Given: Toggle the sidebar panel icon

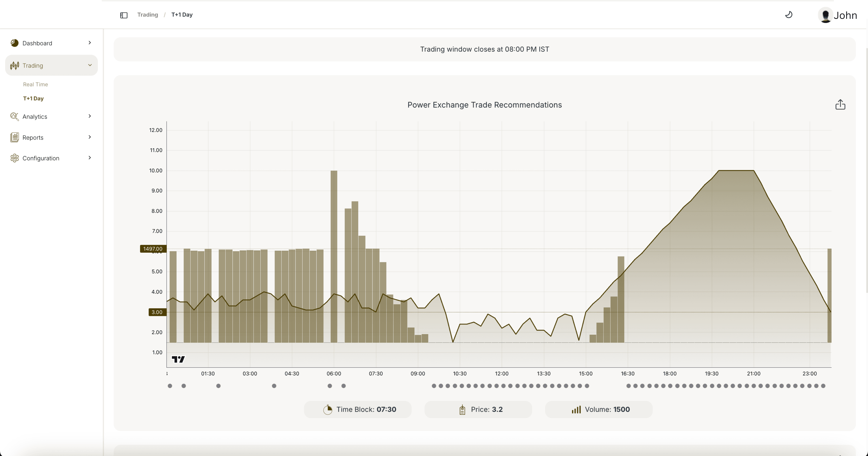Looking at the screenshot, I should coord(124,15).
